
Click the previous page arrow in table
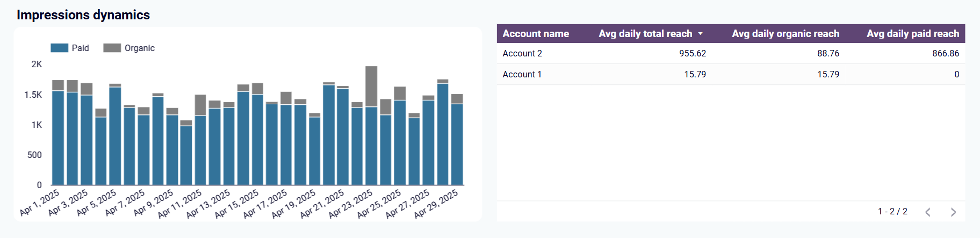pos(928,212)
